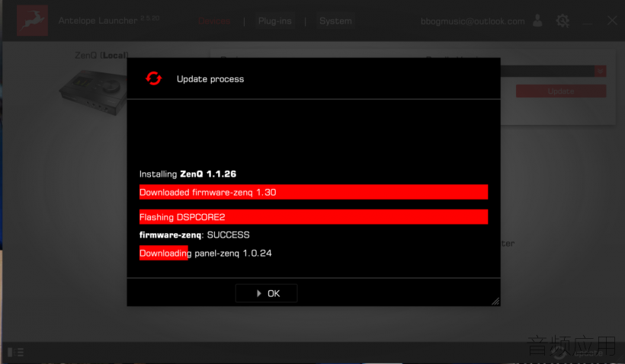
Task: Click the red sync icon beside Update process
Action: (x=153, y=78)
